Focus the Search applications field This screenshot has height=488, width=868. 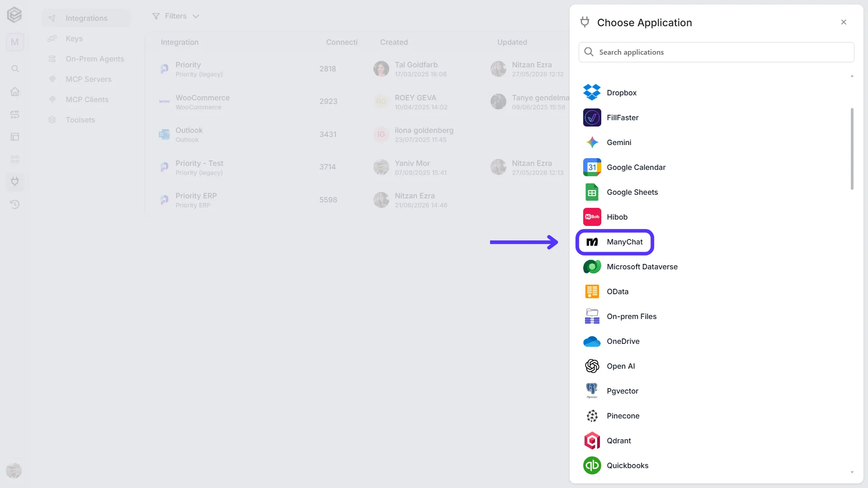click(716, 52)
